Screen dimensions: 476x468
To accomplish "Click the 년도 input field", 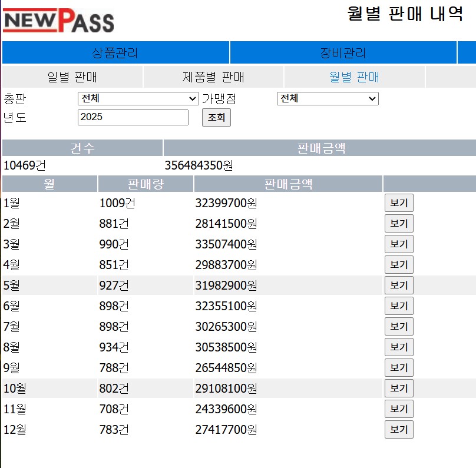I will point(133,117).
